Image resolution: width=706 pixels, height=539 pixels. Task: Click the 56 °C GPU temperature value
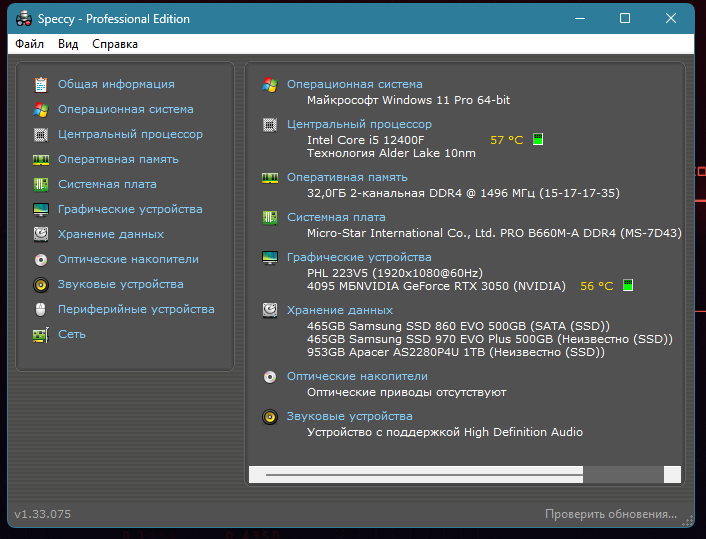(x=597, y=286)
